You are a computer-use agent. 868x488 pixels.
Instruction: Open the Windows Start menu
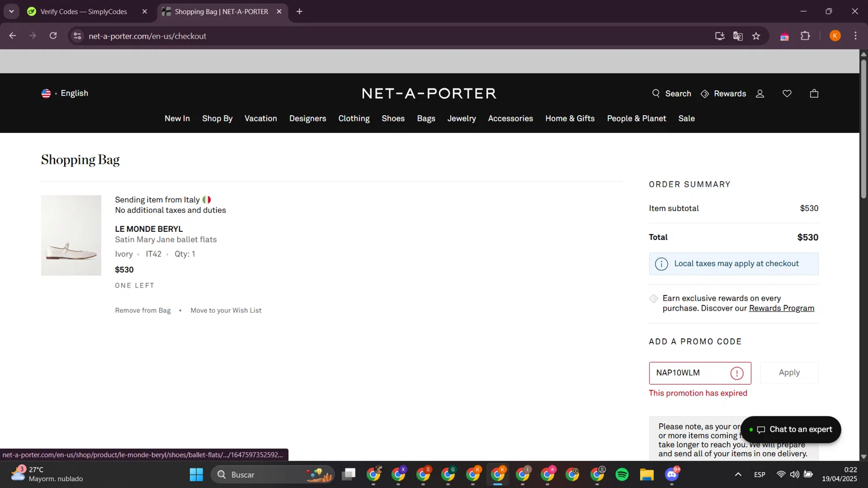click(196, 475)
